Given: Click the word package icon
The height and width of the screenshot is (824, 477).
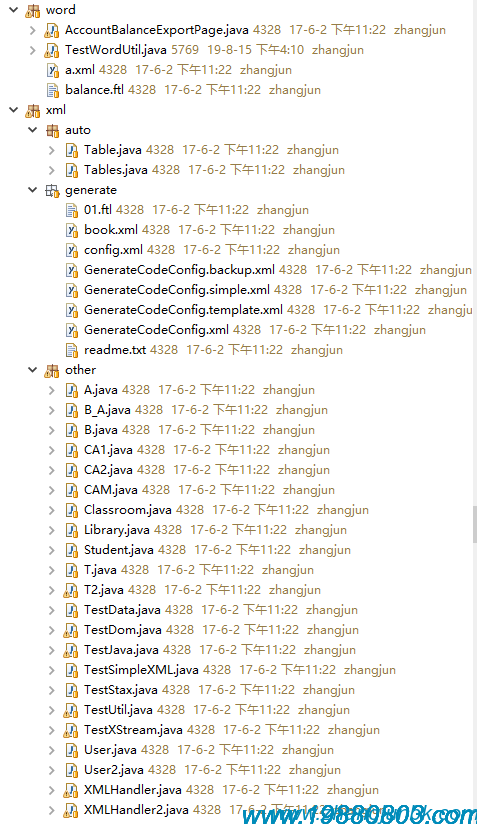Looking at the screenshot, I should (33, 10).
